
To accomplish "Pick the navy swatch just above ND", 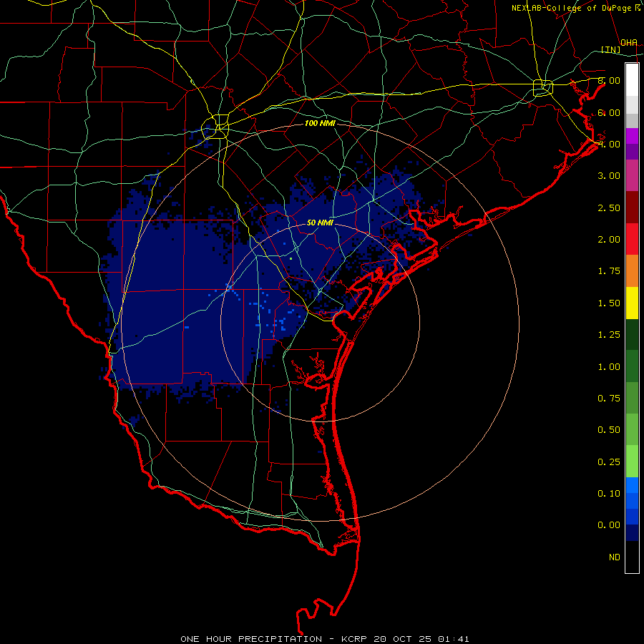I will pos(632,533).
